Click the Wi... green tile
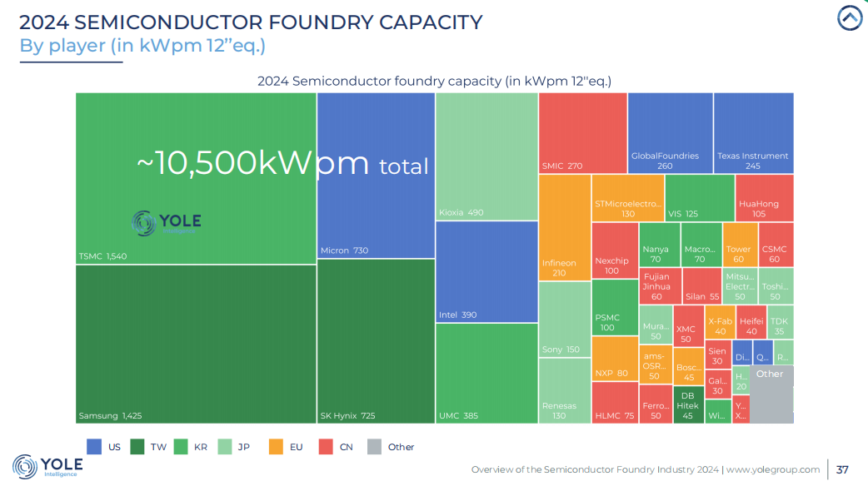This screenshot has width=868, height=486. [718, 411]
